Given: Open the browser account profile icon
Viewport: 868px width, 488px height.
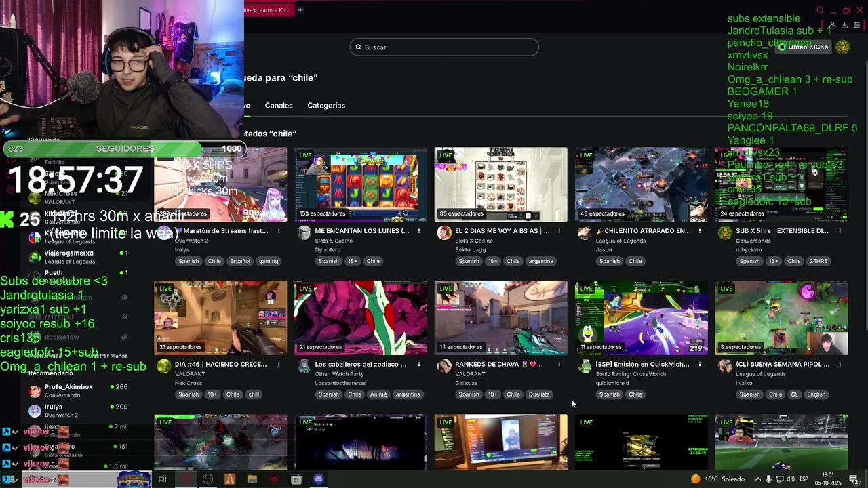Looking at the screenshot, I should pos(832,26).
